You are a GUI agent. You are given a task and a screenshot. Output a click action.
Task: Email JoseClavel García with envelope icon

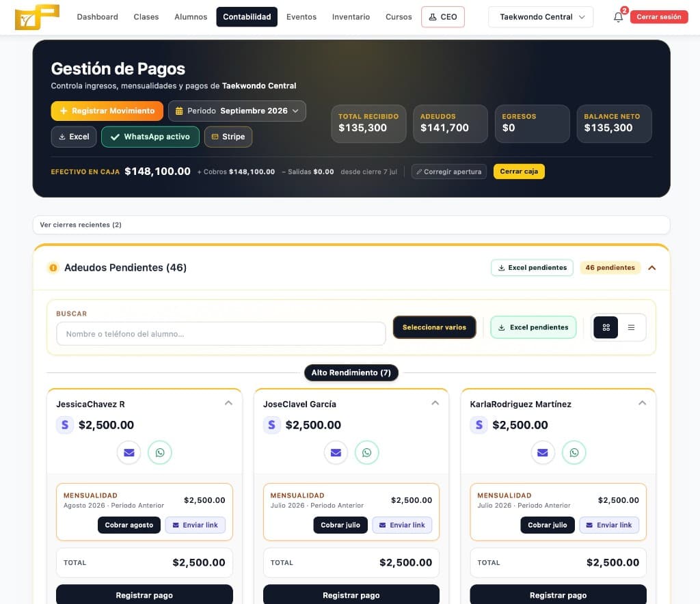(x=336, y=452)
